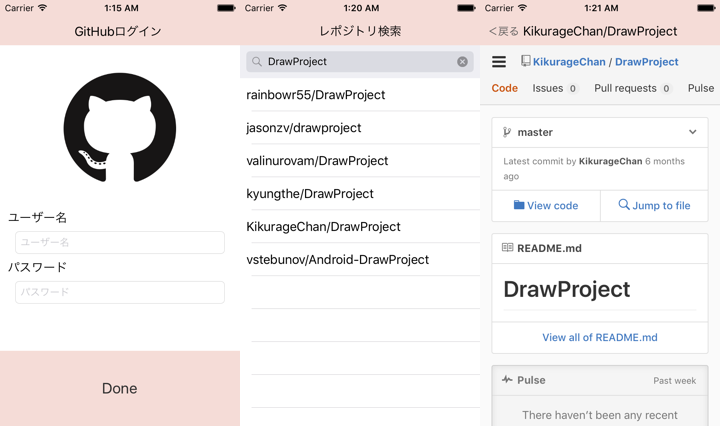Select rainbowr55/DrawProject from results
The height and width of the screenshot is (426, 720).
coord(360,95)
